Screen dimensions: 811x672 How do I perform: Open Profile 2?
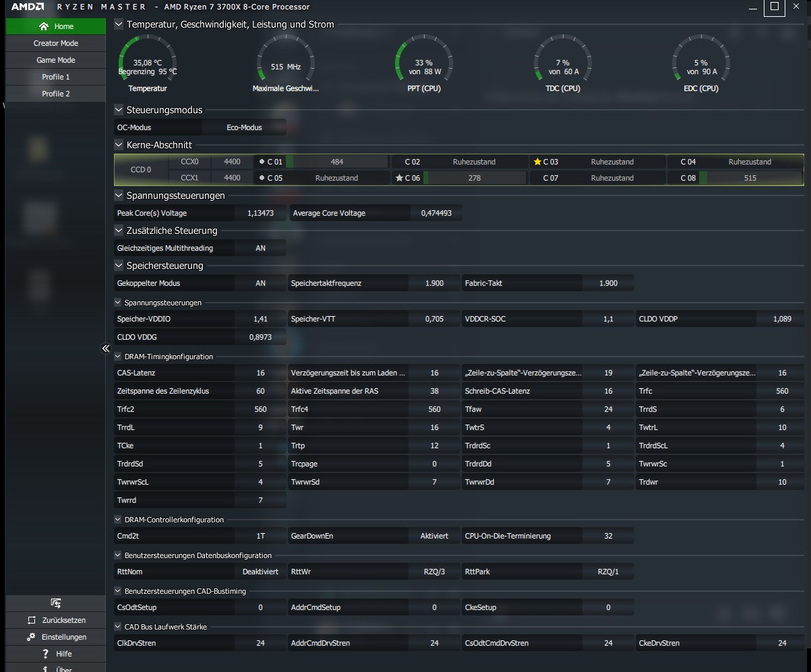click(x=56, y=94)
